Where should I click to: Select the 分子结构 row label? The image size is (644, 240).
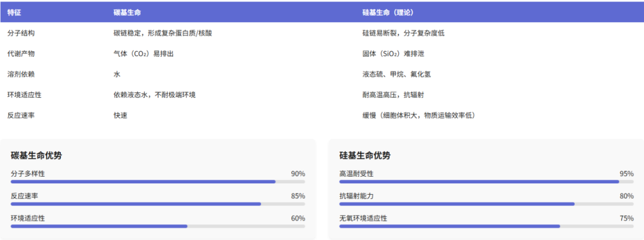(21, 33)
